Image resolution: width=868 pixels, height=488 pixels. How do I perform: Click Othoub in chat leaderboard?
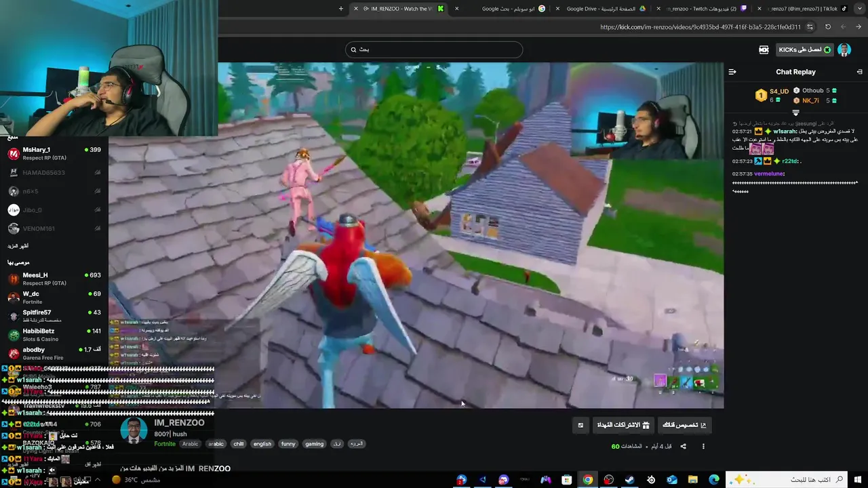pyautogui.click(x=812, y=90)
